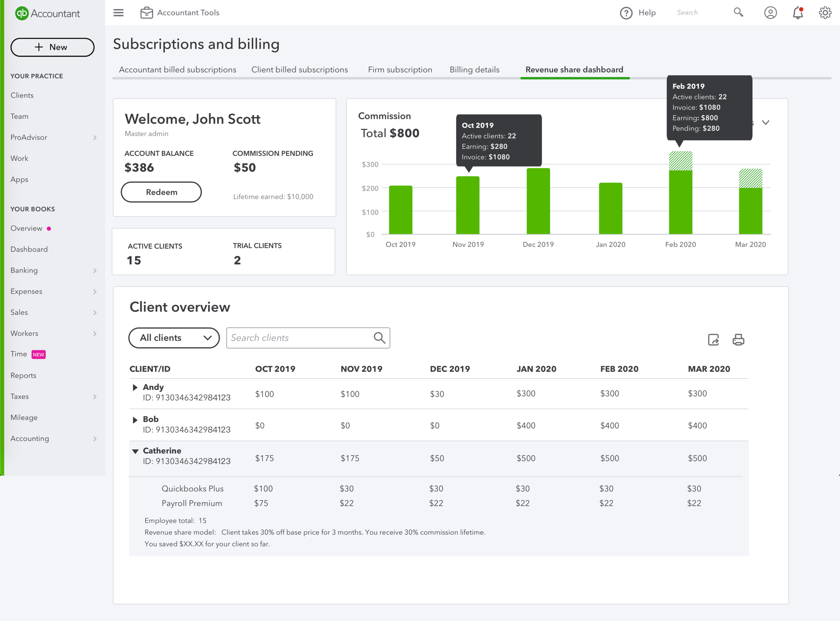Open Mileage in the sidebar
The width and height of the screenshot is (840, 621).
tap(24, 418)
